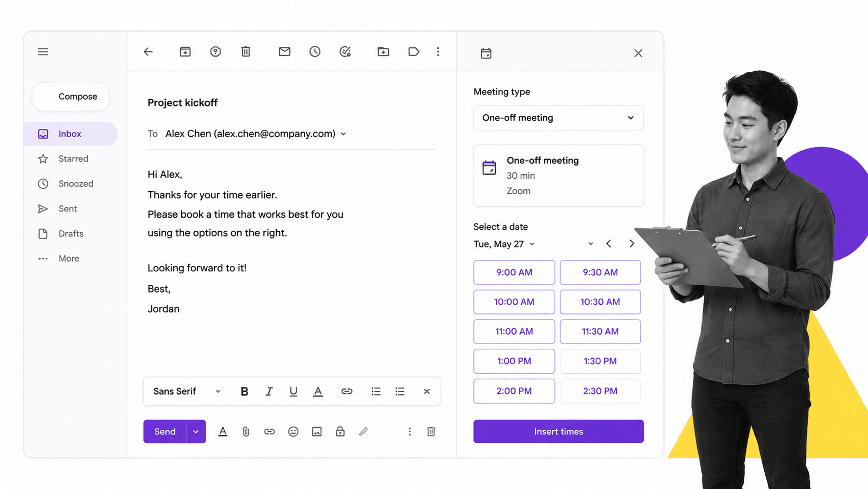The width and height of the screenshot is (868, 489).
Task: Delete conversation using top trash icon
Action: click(246, 51)
